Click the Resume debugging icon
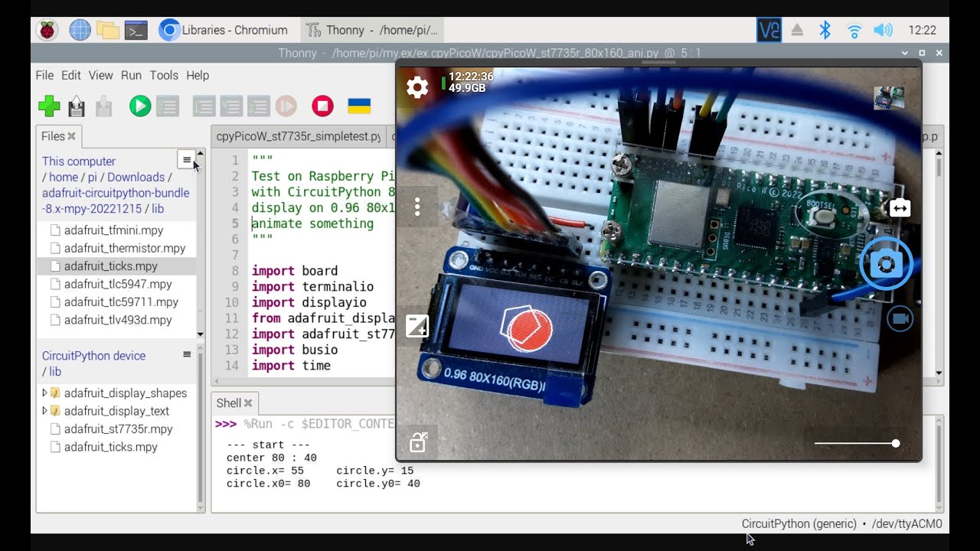980x551 pixels. coord(286,106)
